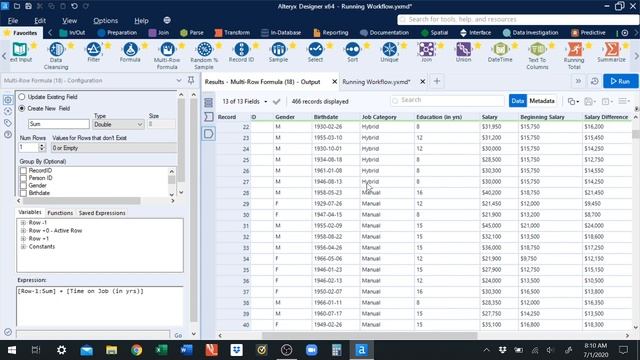Open the File menu
Image resolution: width=640 pixels, height=360 pixels.
[x=13, y=20]
